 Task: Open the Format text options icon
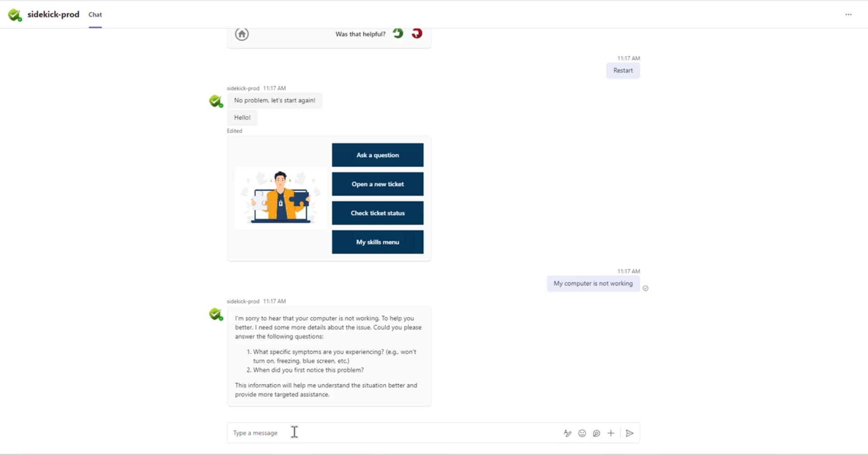[567, 433]
